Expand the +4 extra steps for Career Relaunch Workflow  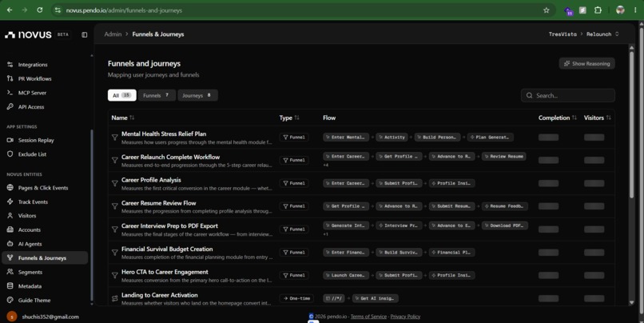tap(326, 165)
